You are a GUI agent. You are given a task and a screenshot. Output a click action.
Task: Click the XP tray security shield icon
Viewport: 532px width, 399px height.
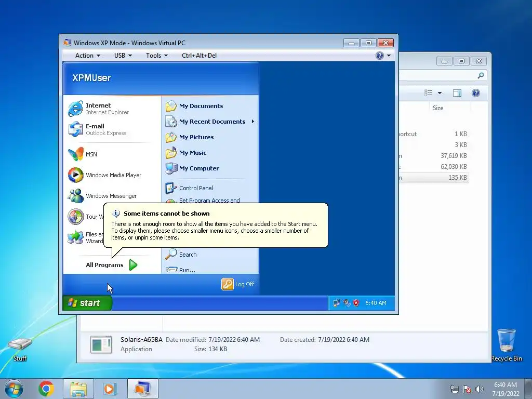[356, 303]
